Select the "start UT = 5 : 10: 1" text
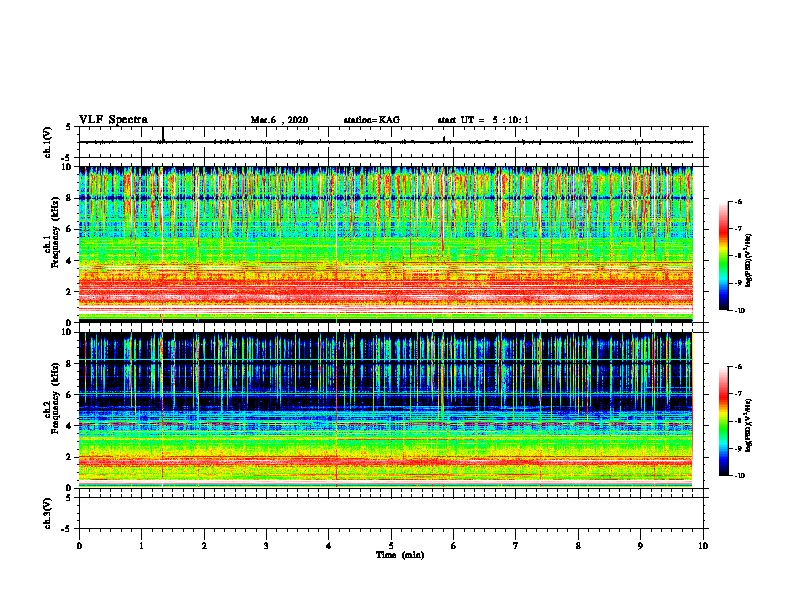 [483, 120]
